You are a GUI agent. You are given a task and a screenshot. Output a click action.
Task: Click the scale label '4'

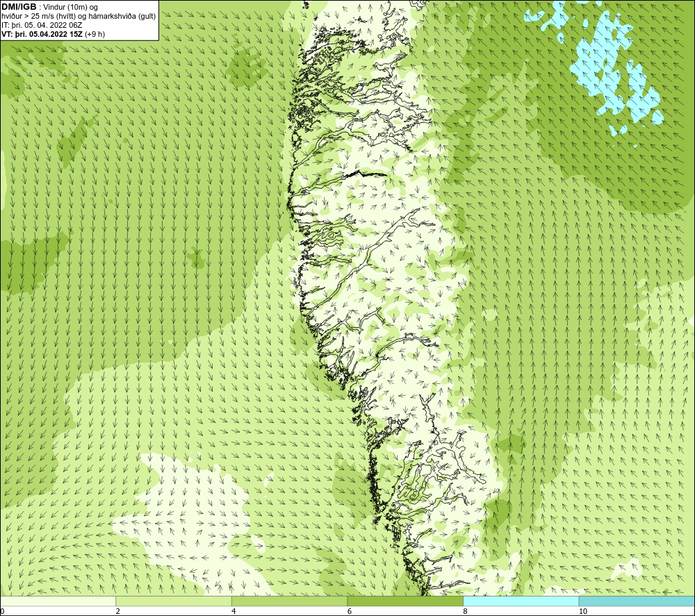(x=234, y=611)
